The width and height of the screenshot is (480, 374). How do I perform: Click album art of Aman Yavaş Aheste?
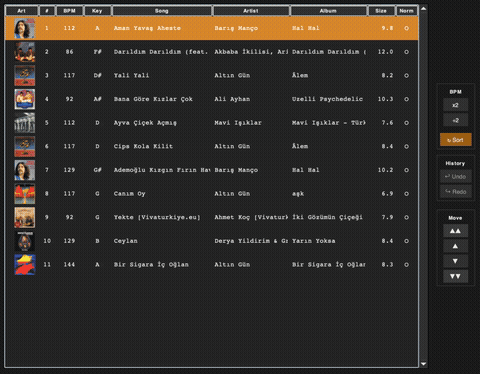(25, 28)
